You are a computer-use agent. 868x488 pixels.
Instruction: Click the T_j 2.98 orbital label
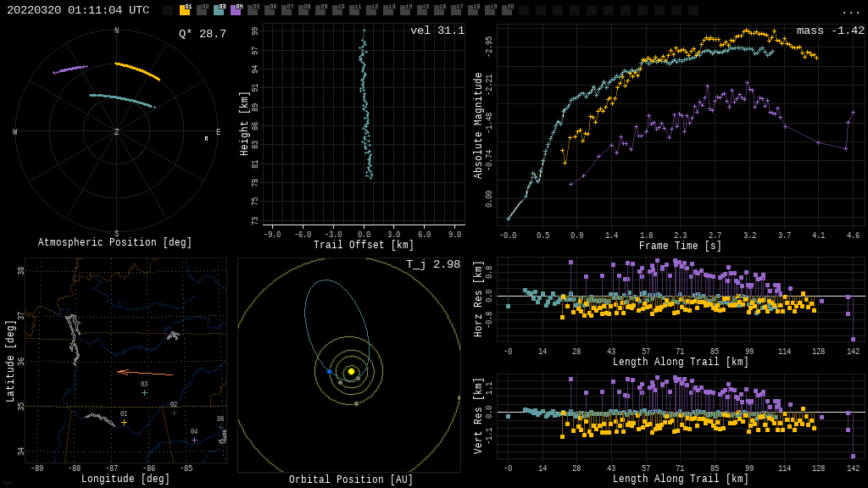(432, 264)
